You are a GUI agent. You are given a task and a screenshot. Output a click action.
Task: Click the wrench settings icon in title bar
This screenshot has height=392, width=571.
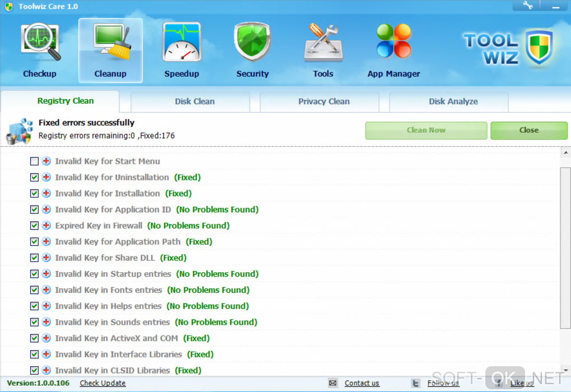pos(528,6)
